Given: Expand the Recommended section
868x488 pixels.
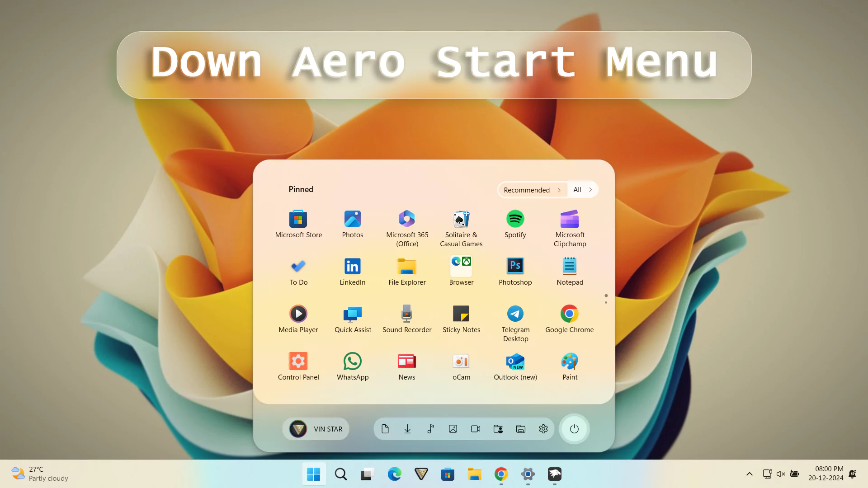Looking at the screenshot, I should tap(533, 190).
